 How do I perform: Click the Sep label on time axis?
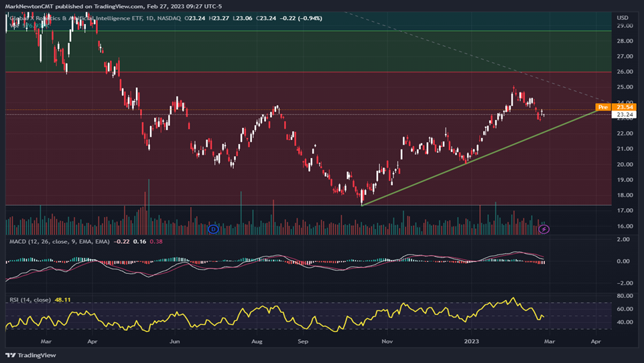[303, 342]
